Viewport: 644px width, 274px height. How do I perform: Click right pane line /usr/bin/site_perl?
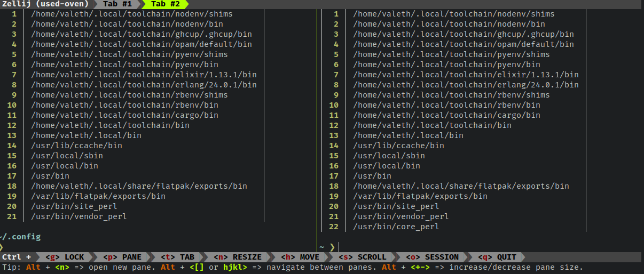(396, 206)
